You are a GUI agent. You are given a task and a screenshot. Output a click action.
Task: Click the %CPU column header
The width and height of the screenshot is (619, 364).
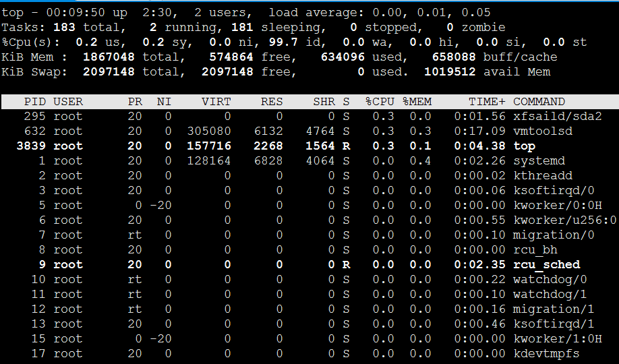380,102
